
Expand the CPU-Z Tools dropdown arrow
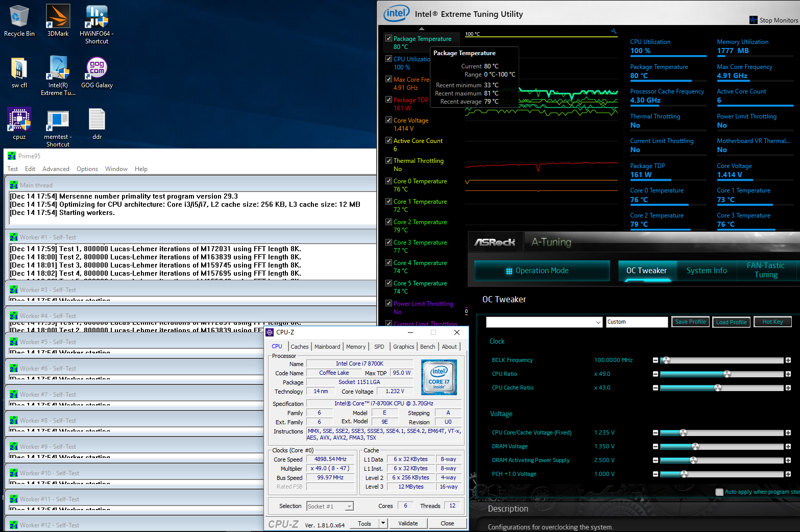pyautogui.click(x=383, y=523)
